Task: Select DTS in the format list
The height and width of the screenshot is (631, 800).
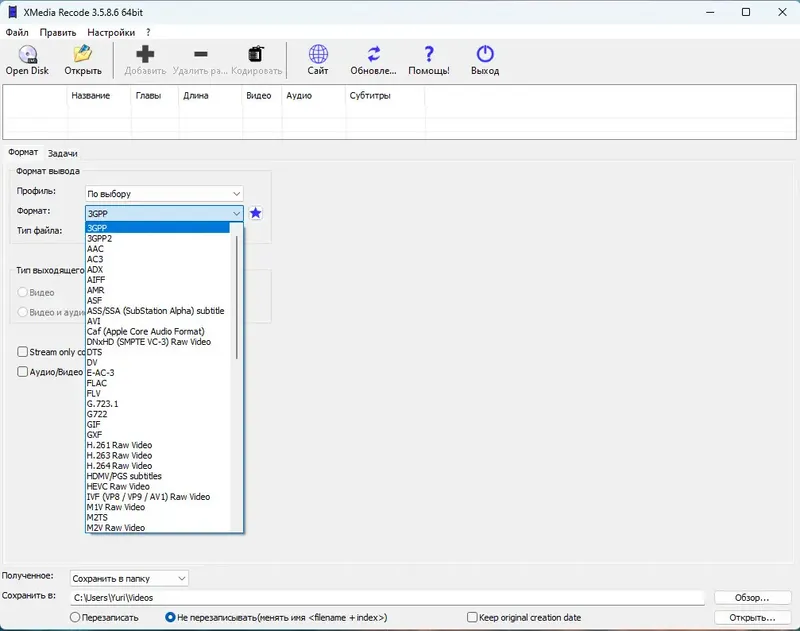Action: [158, 352]
